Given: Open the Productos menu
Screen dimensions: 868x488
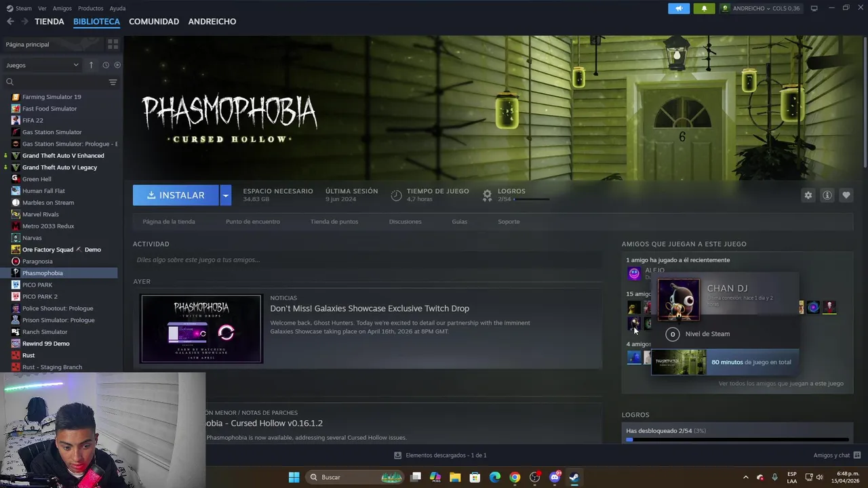Looking at the screenshot, I should point(90,8).
